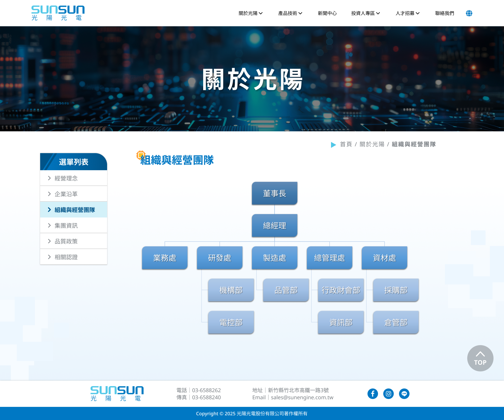The width and height of the screenshot is (504, 420).
Task: Open the Facebook social icon
Action: 372,393
